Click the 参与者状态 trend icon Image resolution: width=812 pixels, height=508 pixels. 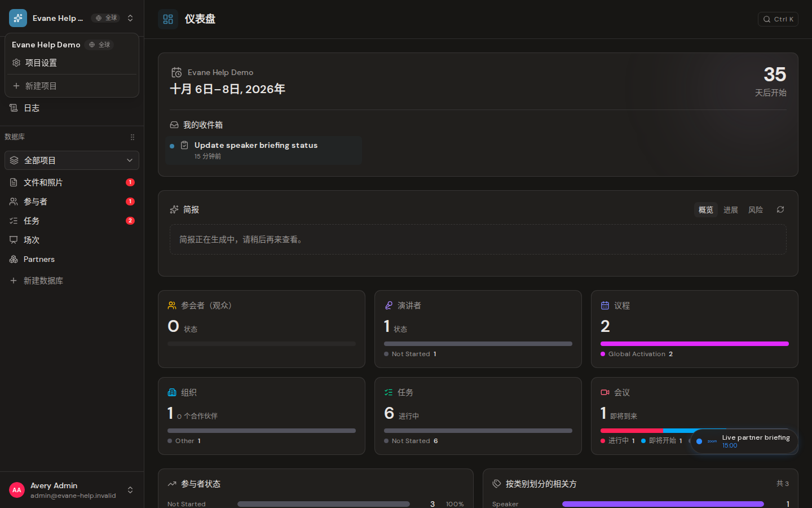click(x=172, y=484)
